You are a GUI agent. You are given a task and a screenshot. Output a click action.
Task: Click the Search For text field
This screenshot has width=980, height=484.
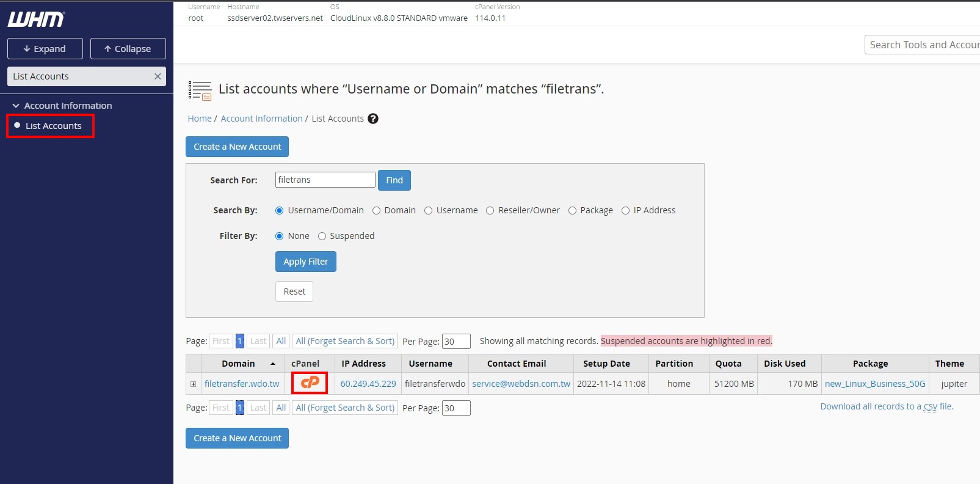(x=325, y=180)
